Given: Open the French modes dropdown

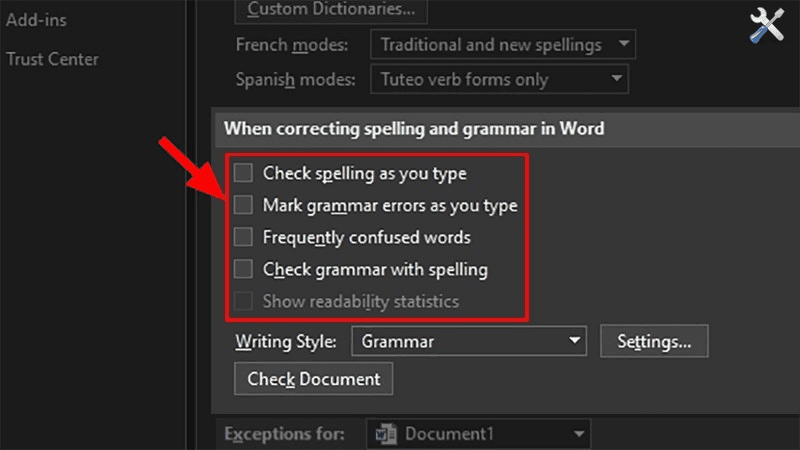Looking at the screenshot, I should click(x=501, y=45).
